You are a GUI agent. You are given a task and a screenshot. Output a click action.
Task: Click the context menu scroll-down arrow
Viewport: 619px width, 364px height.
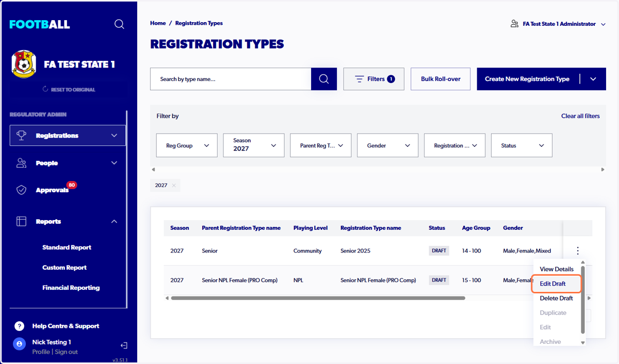click(583, 342)
